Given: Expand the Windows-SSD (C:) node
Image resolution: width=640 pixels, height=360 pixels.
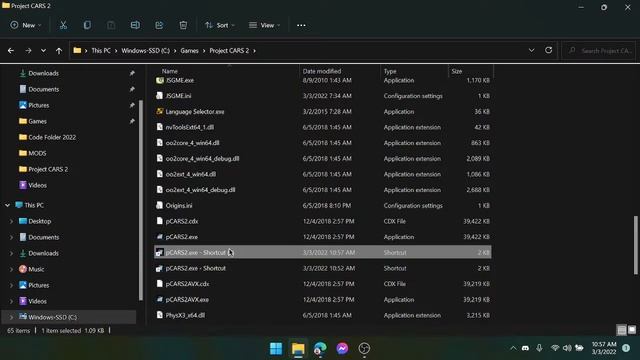Looking at the screenshot, I should [x=11, y=317].
